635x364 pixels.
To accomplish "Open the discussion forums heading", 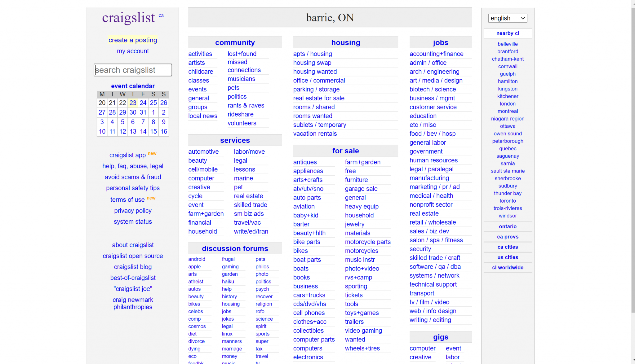I will pyautogui.click(x=235, y=248).
